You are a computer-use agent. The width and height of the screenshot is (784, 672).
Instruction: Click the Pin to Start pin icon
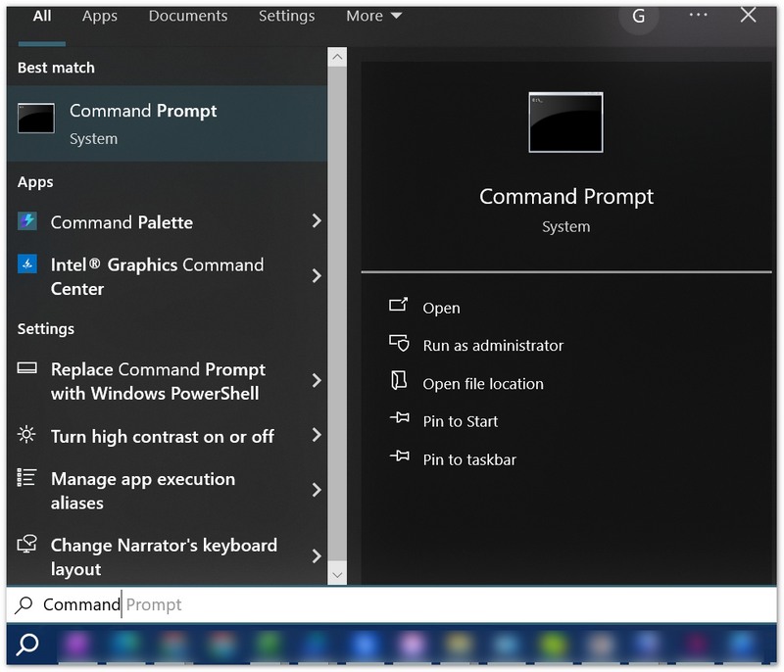click(x=400, y=417)
